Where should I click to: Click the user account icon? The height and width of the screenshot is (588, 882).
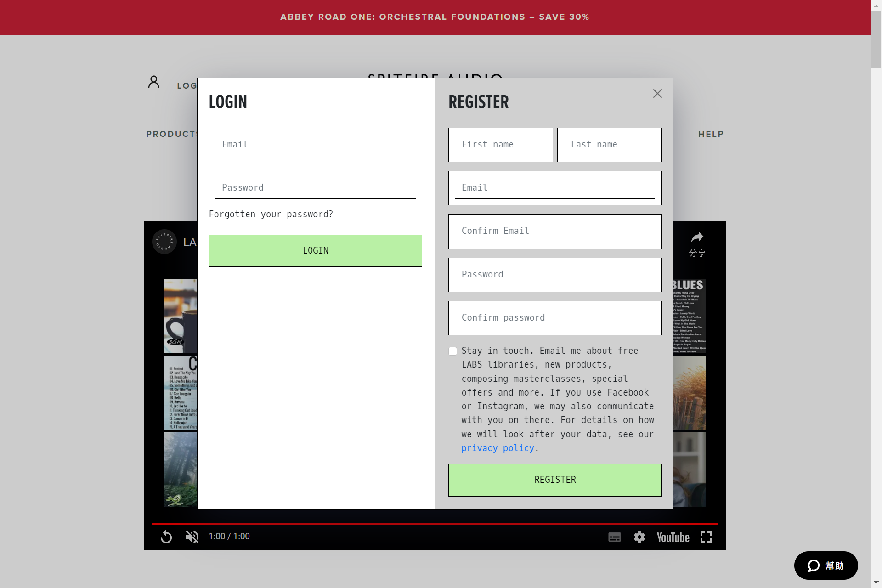click(154, 82)
